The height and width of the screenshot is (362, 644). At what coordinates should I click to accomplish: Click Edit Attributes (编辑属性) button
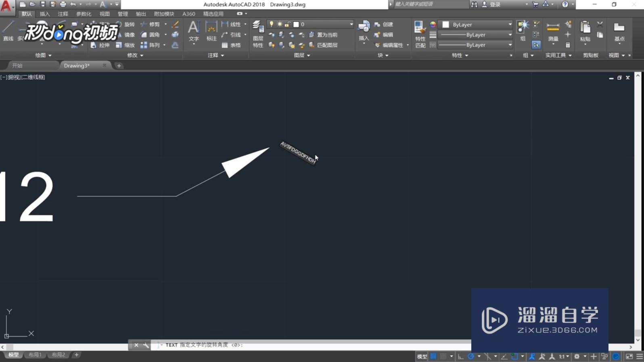coord(389,45)
